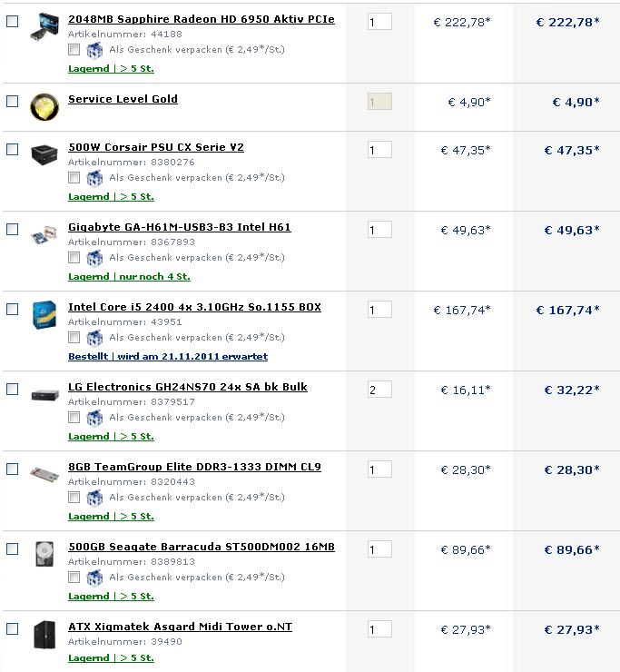Click the Seagate Barracuda hard drive image

(x=44, y=554)
